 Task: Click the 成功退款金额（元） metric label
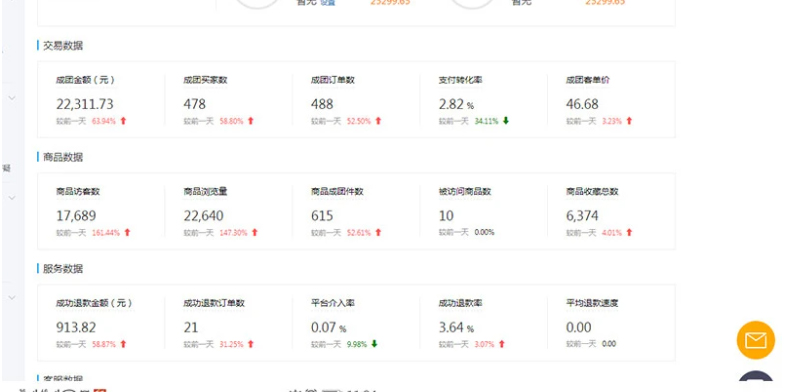pyautogui.click(x=95, y=303)
